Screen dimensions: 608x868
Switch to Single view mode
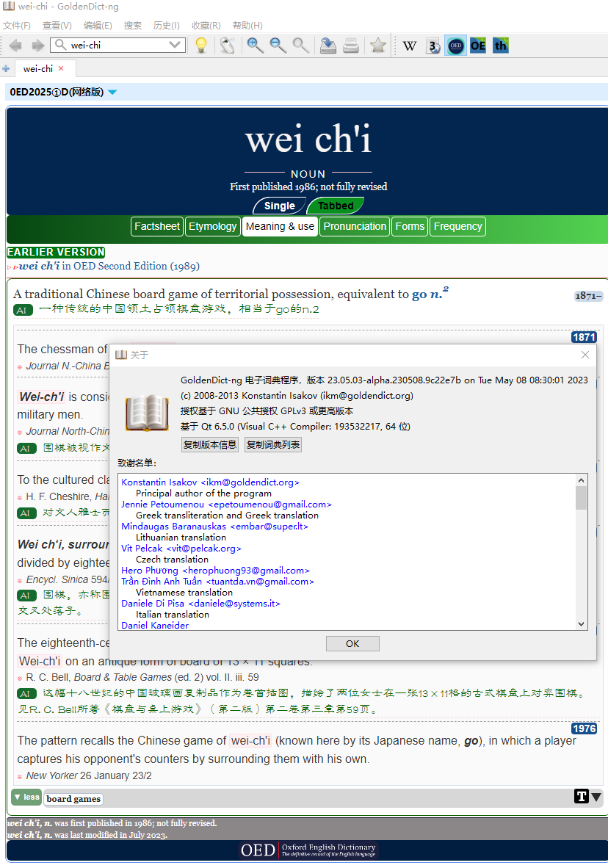pos(279,206)
